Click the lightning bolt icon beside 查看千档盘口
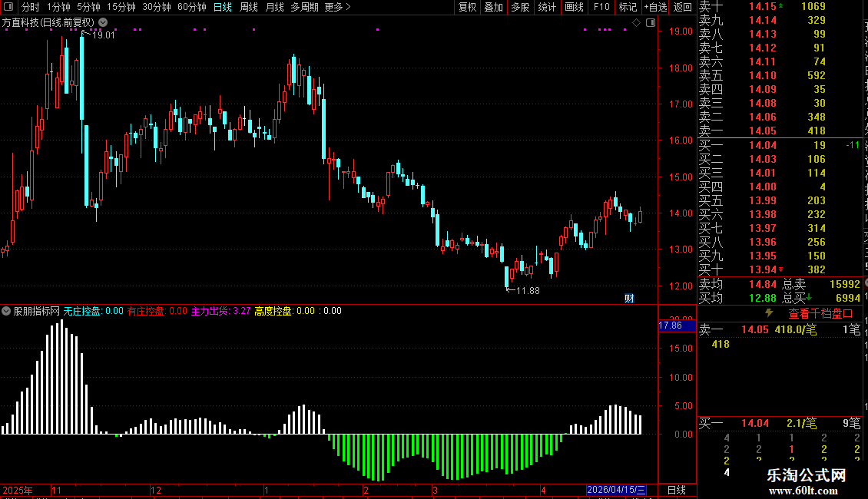This screenshot has width=868, height=499. click(769, 313)
